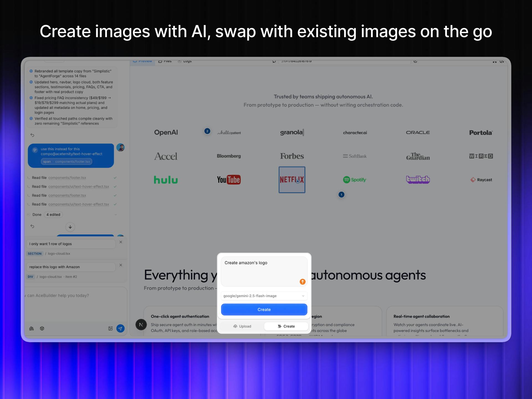
Task: Click "logo-cloud.tsx · Item #2" path text
Action: point(58,277)
